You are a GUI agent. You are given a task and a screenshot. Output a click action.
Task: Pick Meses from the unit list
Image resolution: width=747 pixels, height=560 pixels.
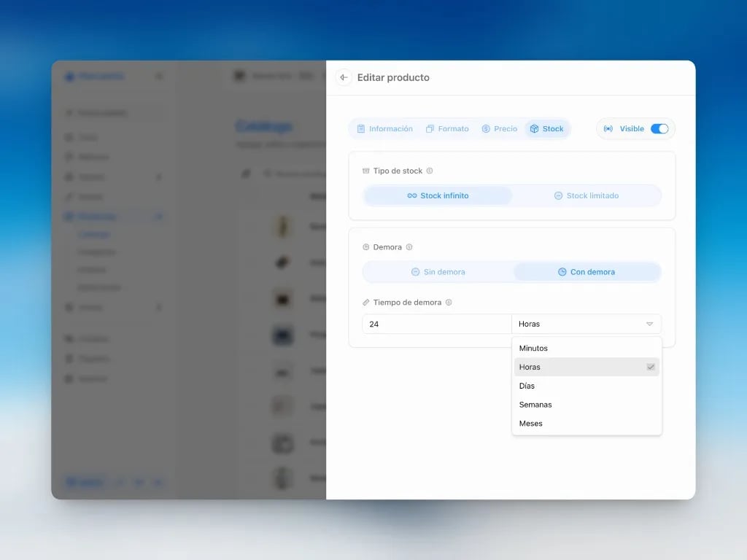pos(587,424)
